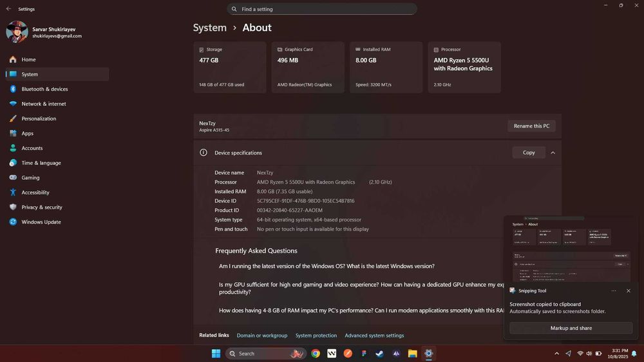Click the System breadcrumb link
Viewport: 644px width, 362px height.
click(209, 28)
